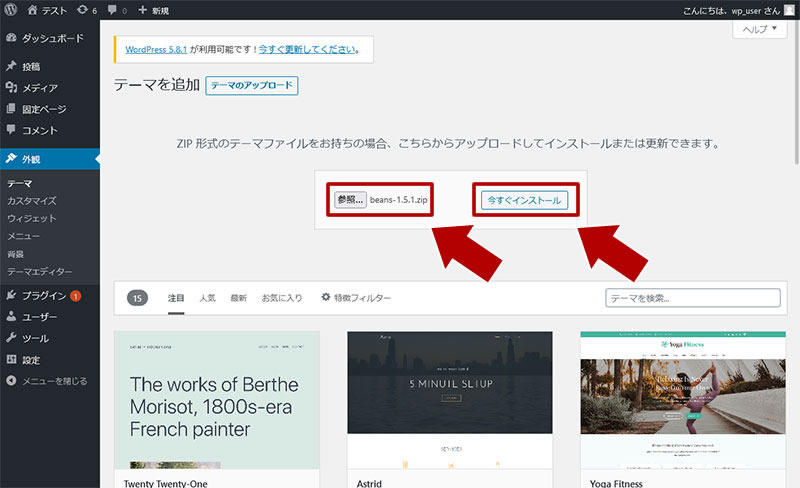Click 今すぐインストール button
Screen dimensions: 800x488
click(524, 200)
